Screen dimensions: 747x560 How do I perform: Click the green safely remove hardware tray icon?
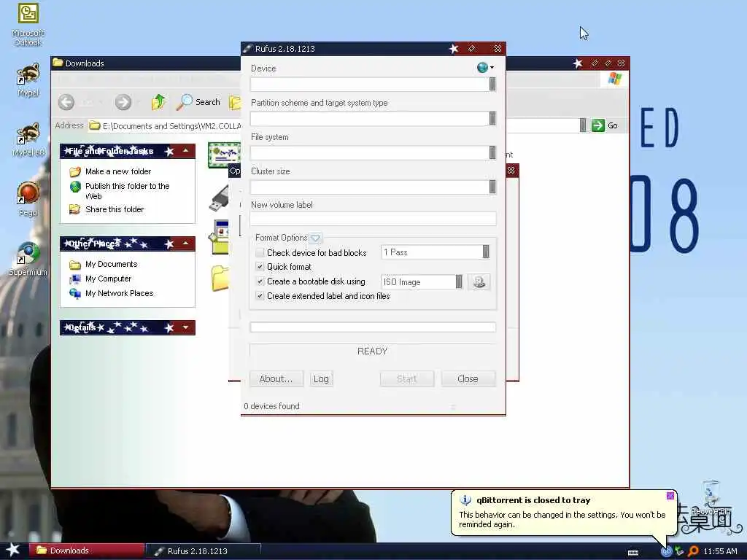(x=679, y=551)
